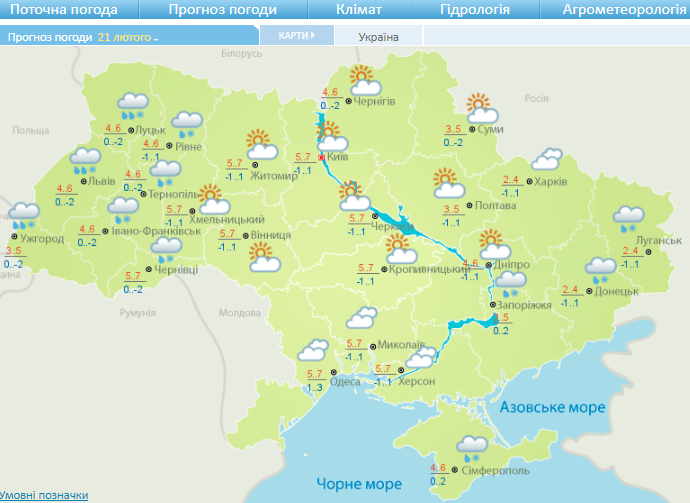Select the Україна map tab

(378, 37)
